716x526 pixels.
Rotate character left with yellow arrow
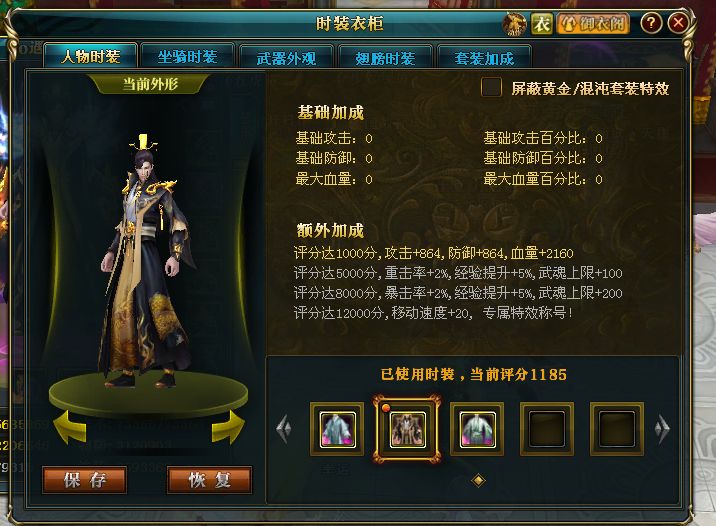point(69,427)
